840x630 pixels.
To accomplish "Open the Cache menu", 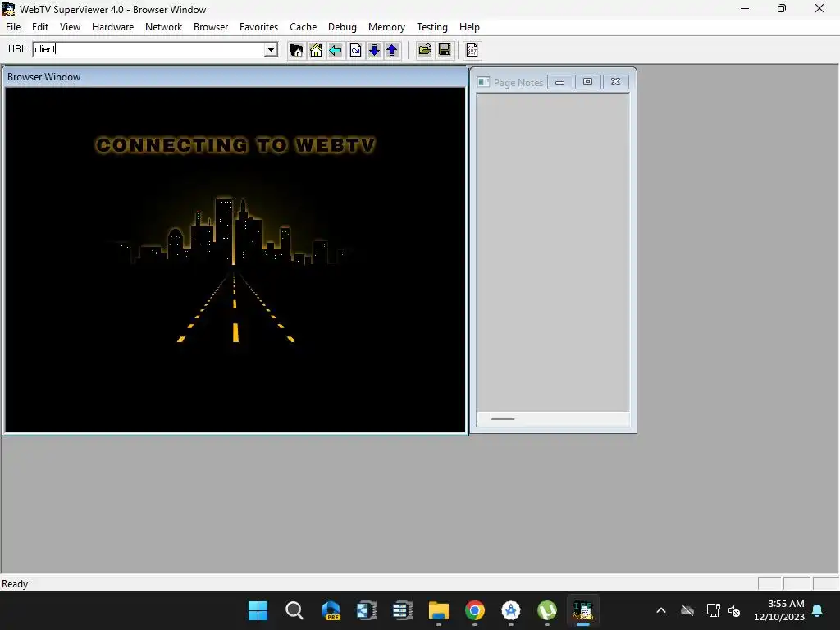I will pyautogui.click(x=304, y=27).
